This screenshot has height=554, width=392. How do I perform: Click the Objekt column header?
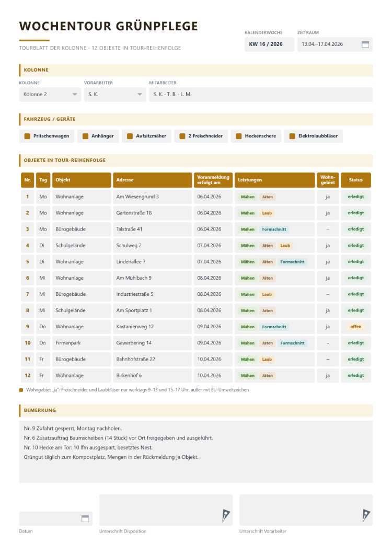pyautogui.click(x=82, y=180)
